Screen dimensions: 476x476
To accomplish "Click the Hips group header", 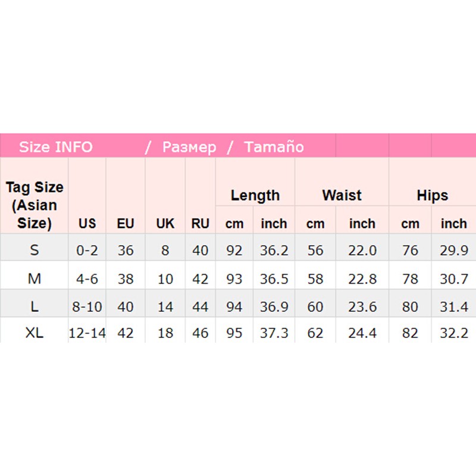I will click(432, 195).
